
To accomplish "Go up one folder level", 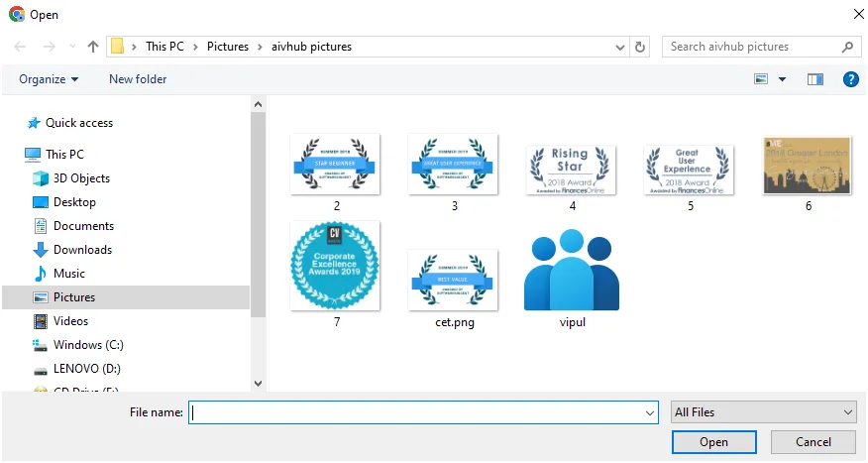I will (x=93, y=47).
